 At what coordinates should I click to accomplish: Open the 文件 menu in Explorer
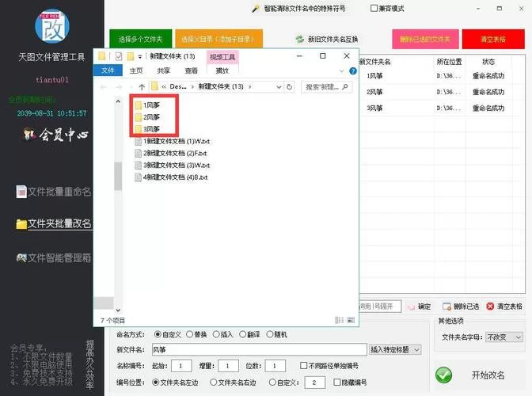point(108,70)
